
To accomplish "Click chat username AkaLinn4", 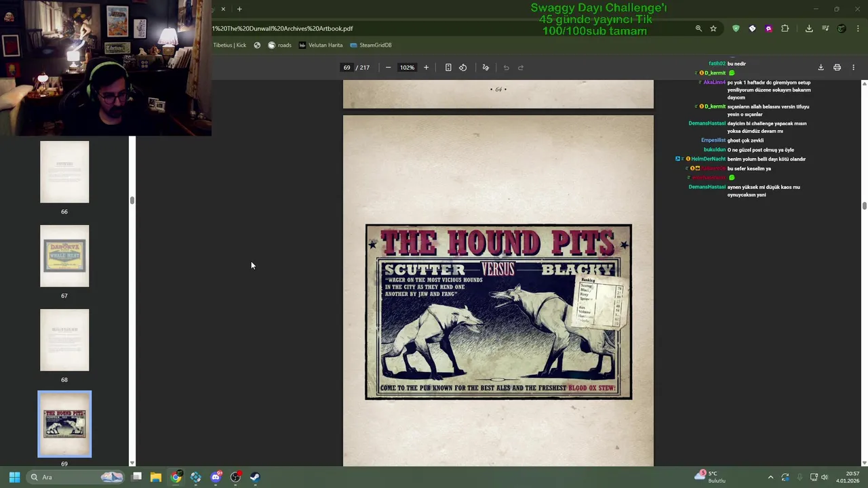I will pos(714,83).
